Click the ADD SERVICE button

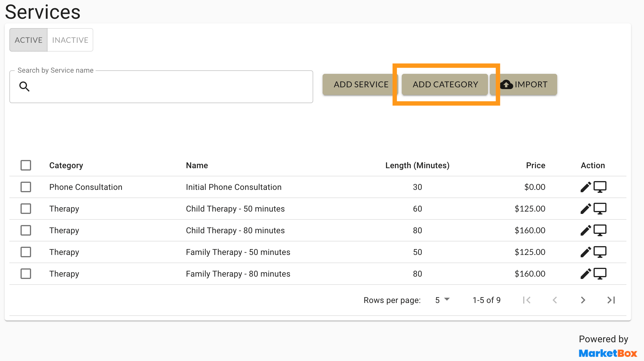click(x=361, y=84)
